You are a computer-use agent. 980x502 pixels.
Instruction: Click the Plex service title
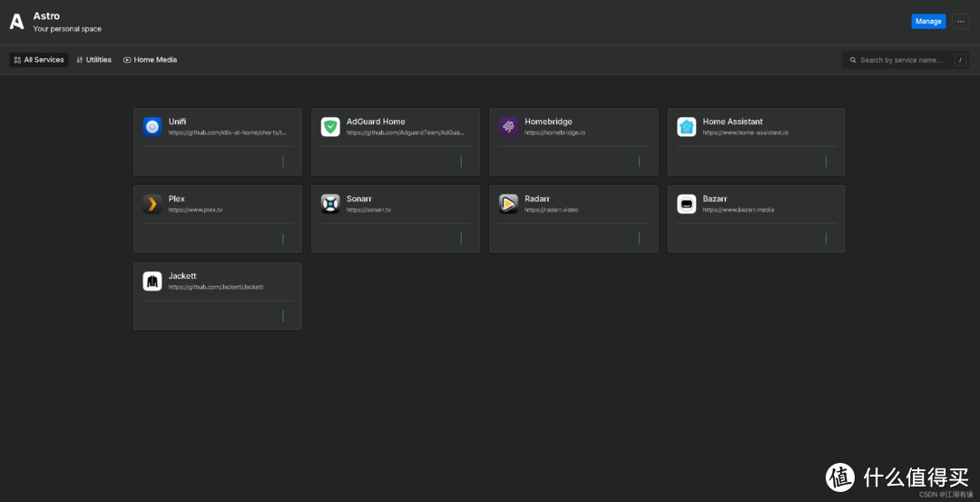[176, 199]
